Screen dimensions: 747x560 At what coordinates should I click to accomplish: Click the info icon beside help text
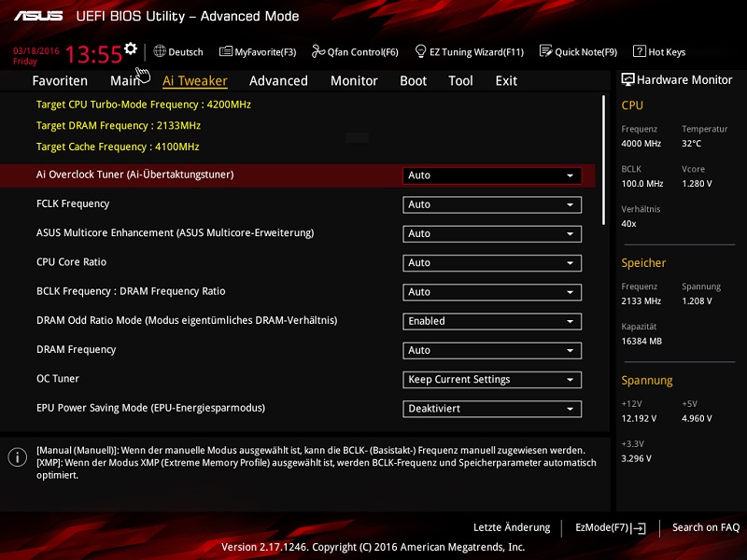click(x=18, y=457)
